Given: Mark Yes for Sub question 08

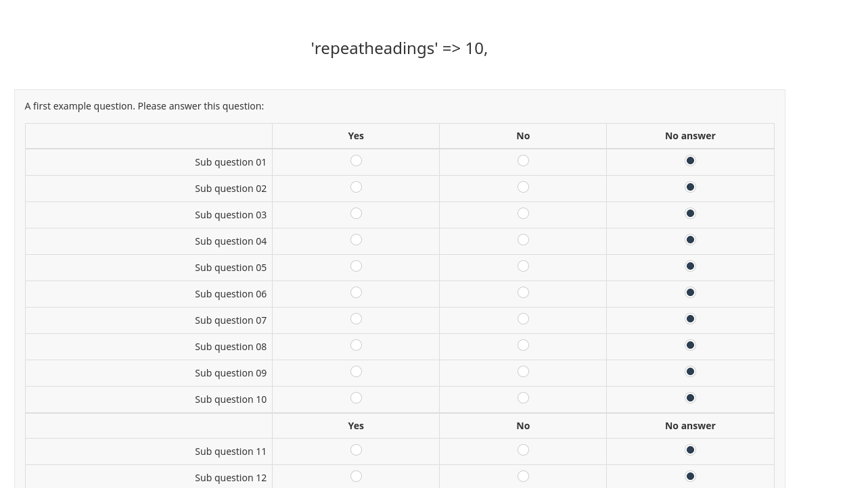Looking at the screenshot, I should click(x=356, y=345).
